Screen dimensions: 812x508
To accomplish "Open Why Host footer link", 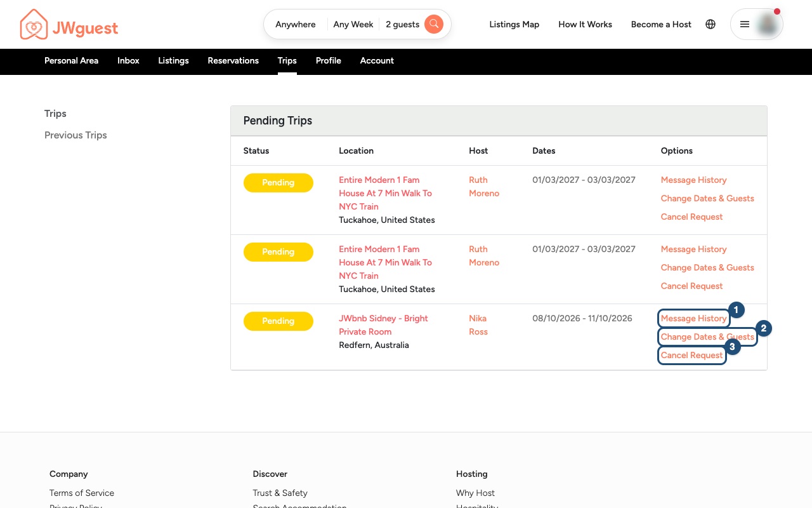I will [x=475, y=493].
